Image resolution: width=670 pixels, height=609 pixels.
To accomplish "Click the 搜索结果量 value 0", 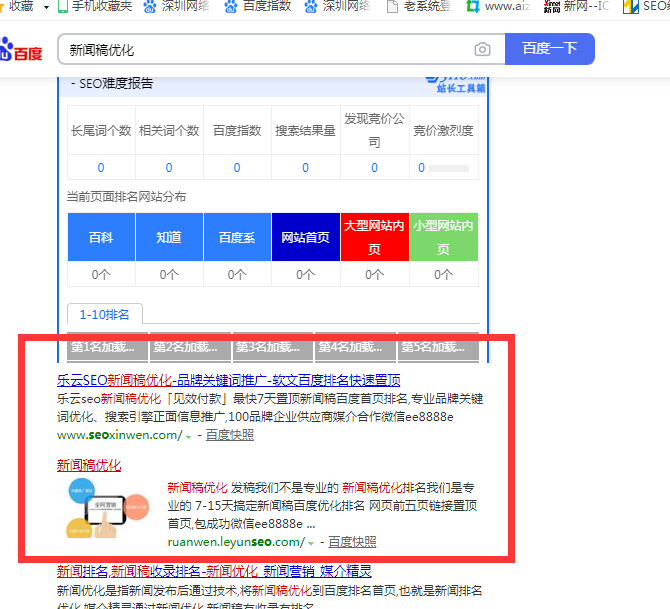I will pos(305,168).
